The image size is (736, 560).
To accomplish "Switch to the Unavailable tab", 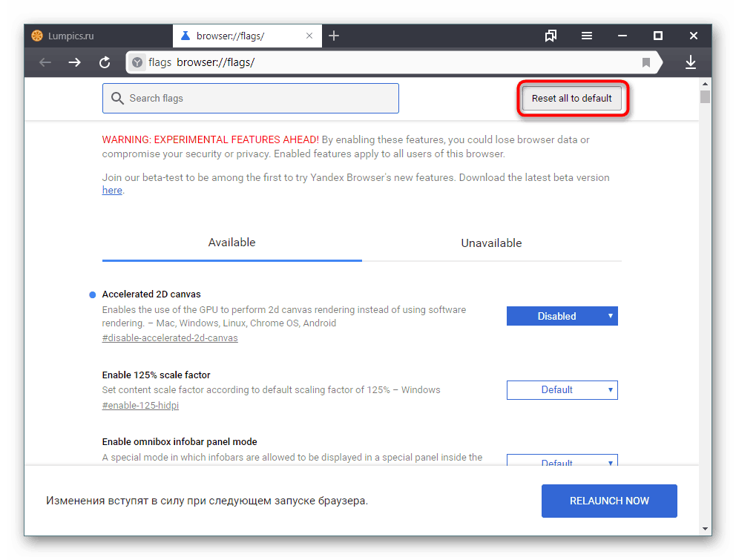I will 491,243.
